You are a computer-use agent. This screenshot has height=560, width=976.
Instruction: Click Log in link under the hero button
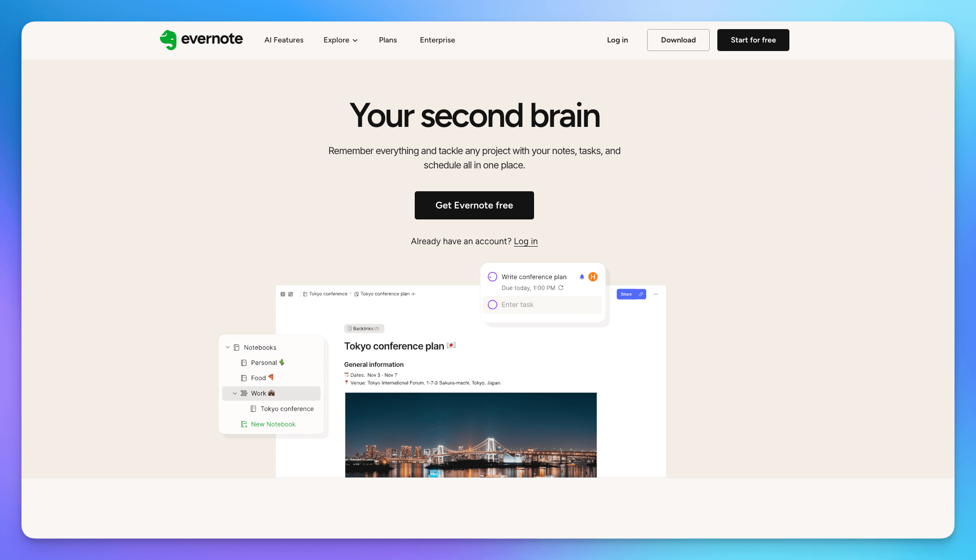525,241
